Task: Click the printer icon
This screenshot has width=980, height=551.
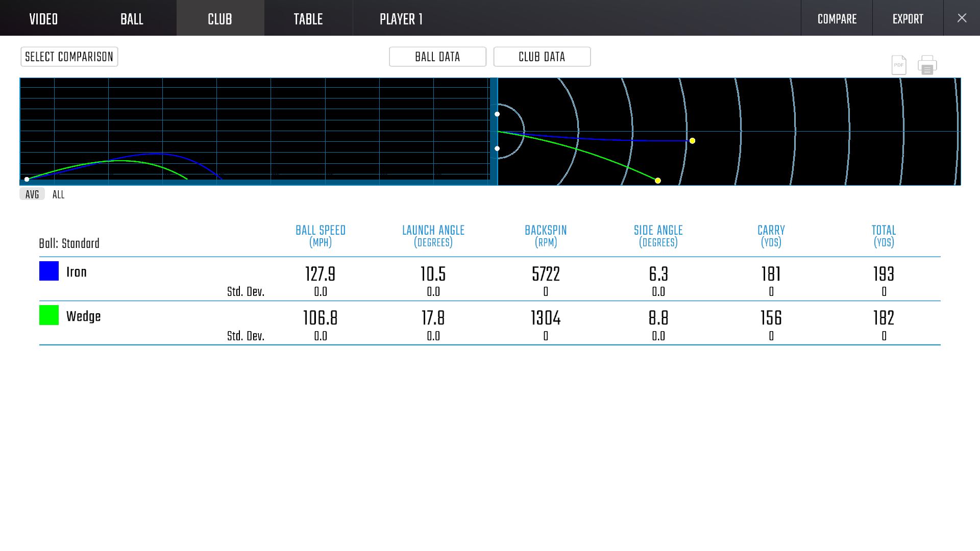Action: click(x=927, y=65)
